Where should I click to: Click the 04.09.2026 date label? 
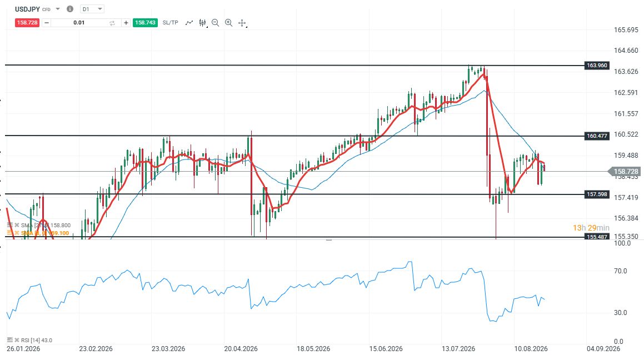pyautogui.click(x=603, y=348)
